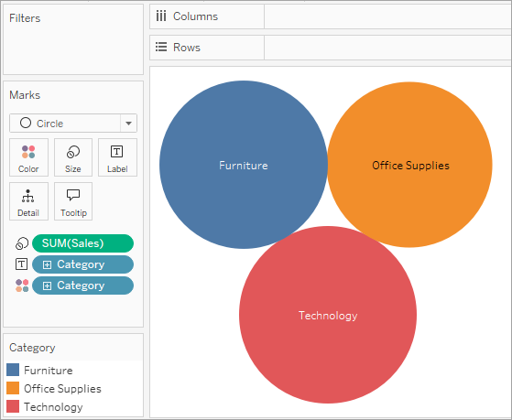
Task: Open the Tooltip card in Marks
Action: coord(73,201)
